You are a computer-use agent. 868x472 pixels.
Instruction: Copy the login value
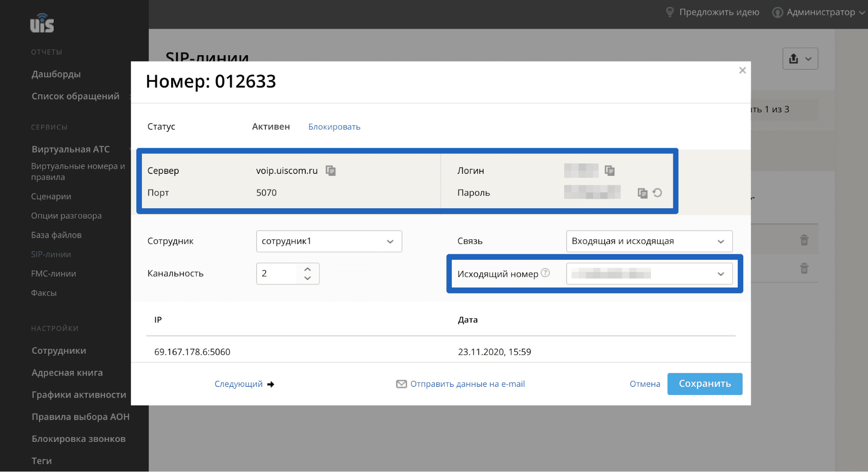(x=610, y=170)
